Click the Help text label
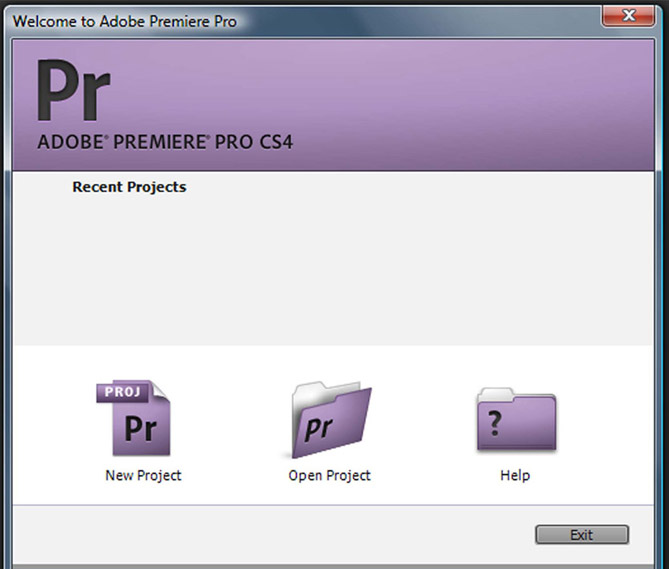This screenshot has width=669, height=569. coord(514,475)
